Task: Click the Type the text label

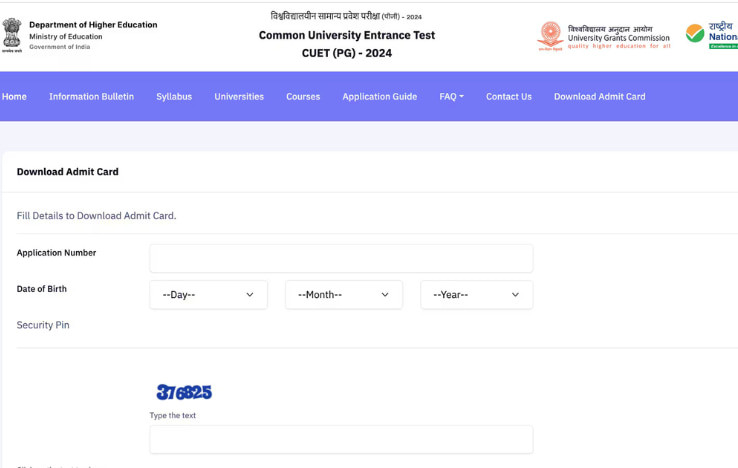Action: tap(173, 415)
